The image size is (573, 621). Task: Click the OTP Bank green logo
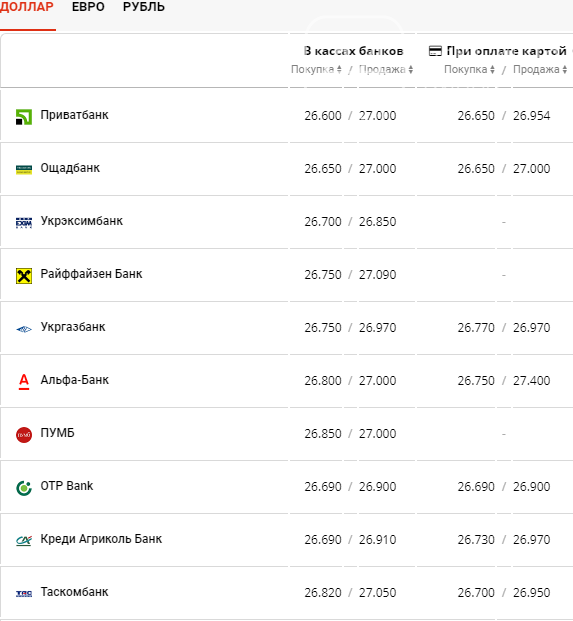pos(24,488)
